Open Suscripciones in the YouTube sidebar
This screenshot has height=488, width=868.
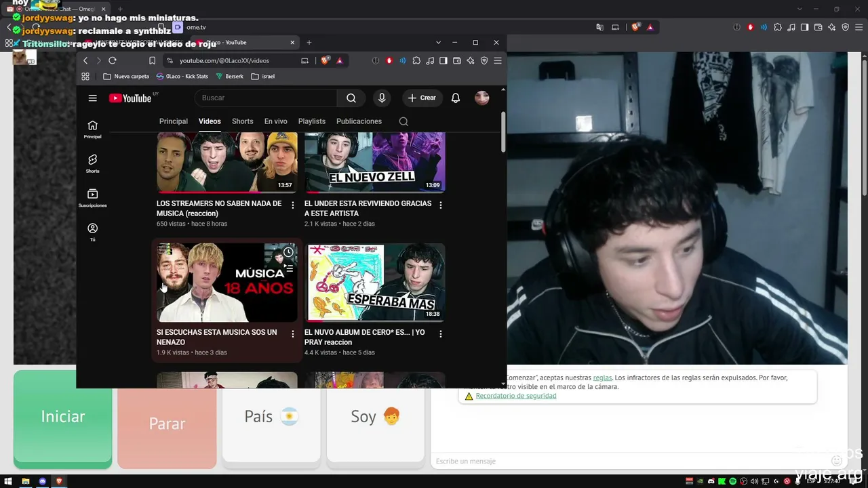point(92,198)
